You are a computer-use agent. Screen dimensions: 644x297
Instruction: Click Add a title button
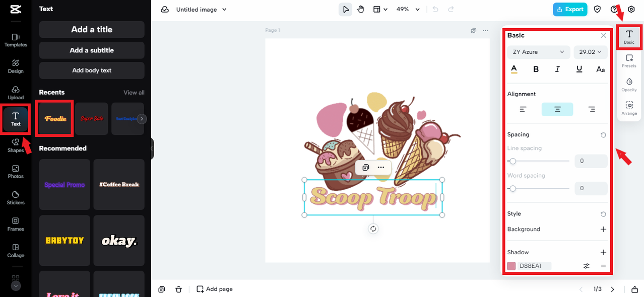[x=92, y=30]
